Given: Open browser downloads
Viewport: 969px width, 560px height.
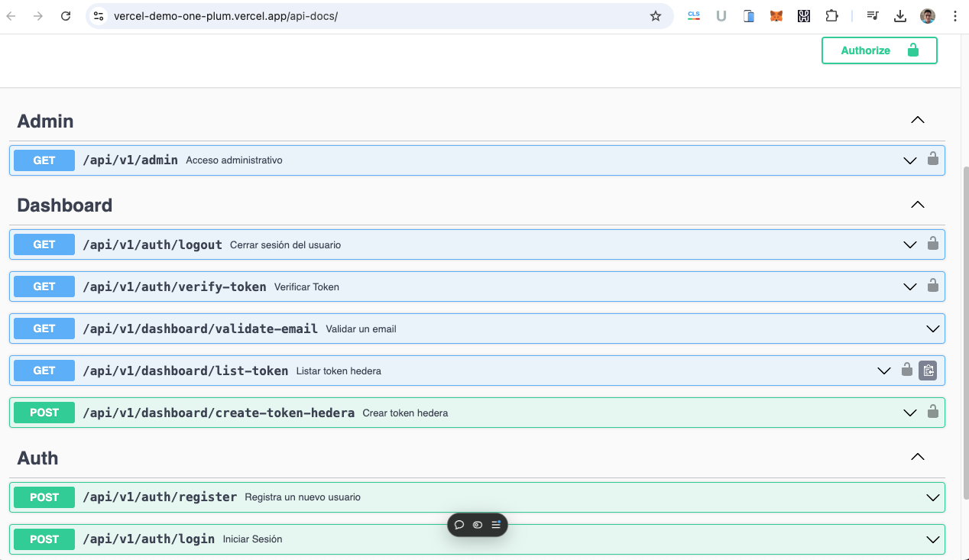Looking at the screenshot, I should 900,16.
